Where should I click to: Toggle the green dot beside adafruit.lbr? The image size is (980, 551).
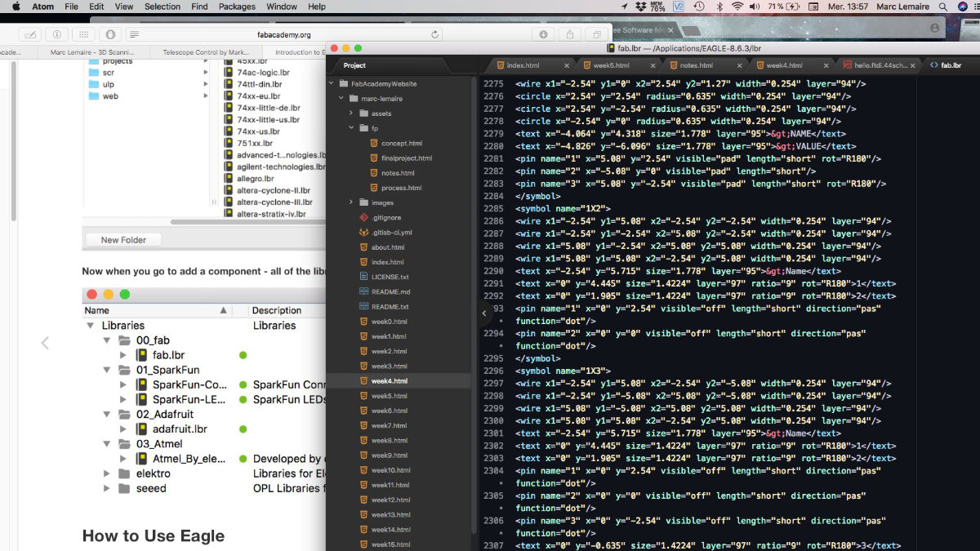click(243, 429)
